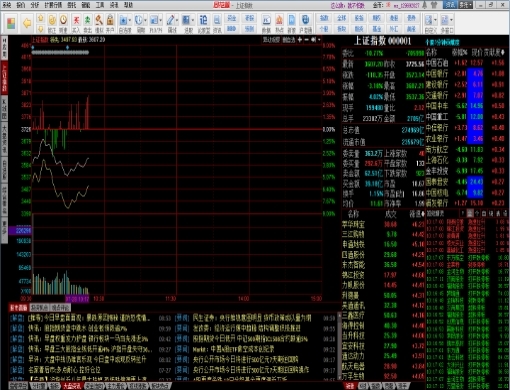
Task: Click the 卖出 (sell) toolbar icon
Action: click(x=87, y=24)
